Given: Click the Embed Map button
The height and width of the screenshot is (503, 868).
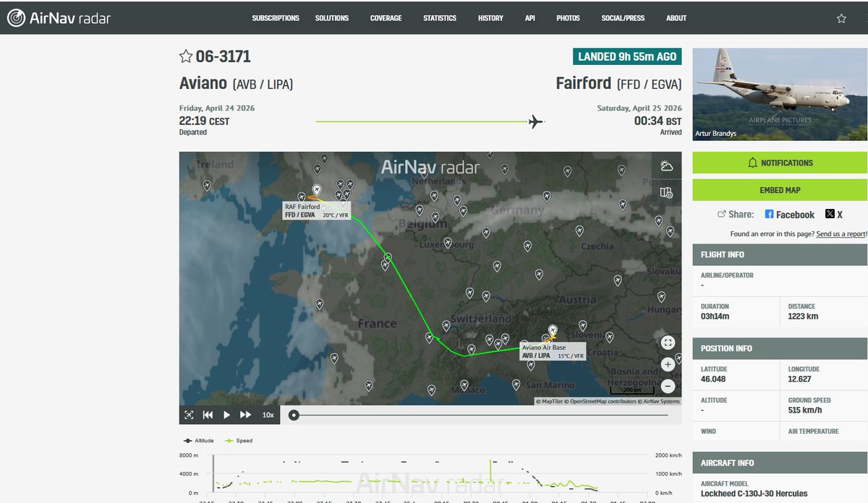Looking at the screenshot, I should (780, 190).
